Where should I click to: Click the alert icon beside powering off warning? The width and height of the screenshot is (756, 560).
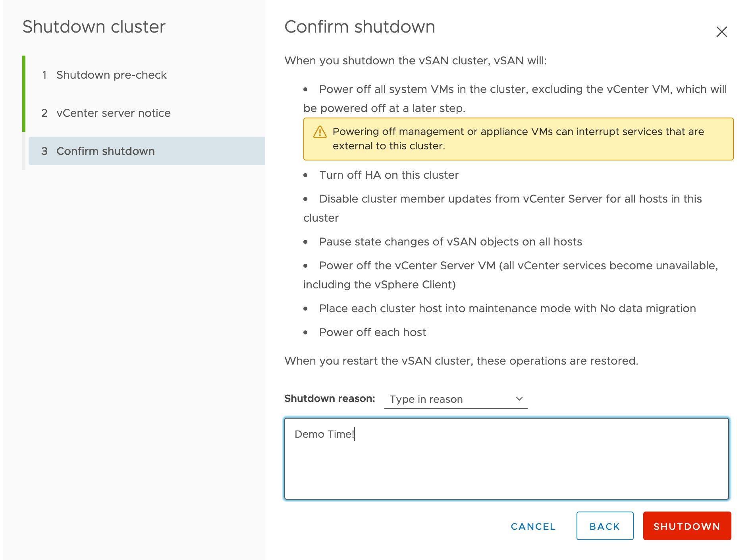coord(320,132)
